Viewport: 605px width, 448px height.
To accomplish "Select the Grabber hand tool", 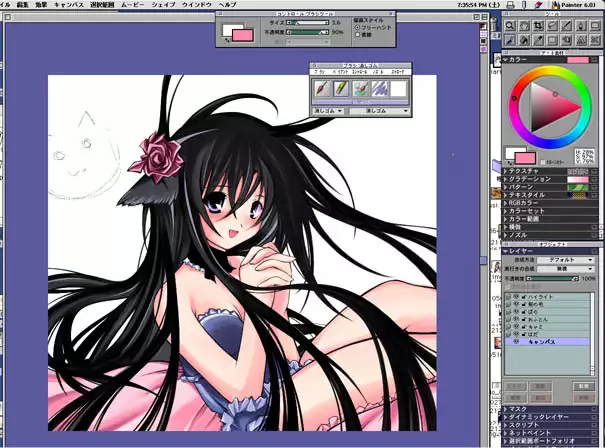I will pos(526,24).
